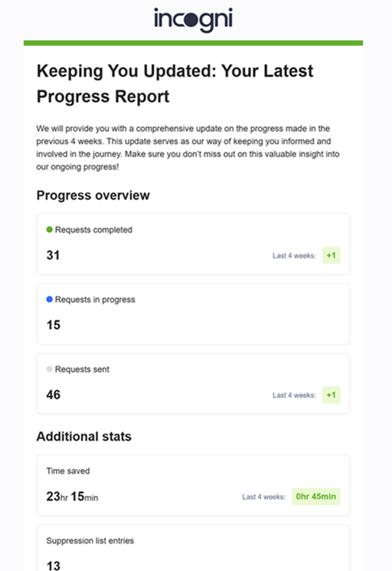Click the Additional stats heading

point(84,436)
